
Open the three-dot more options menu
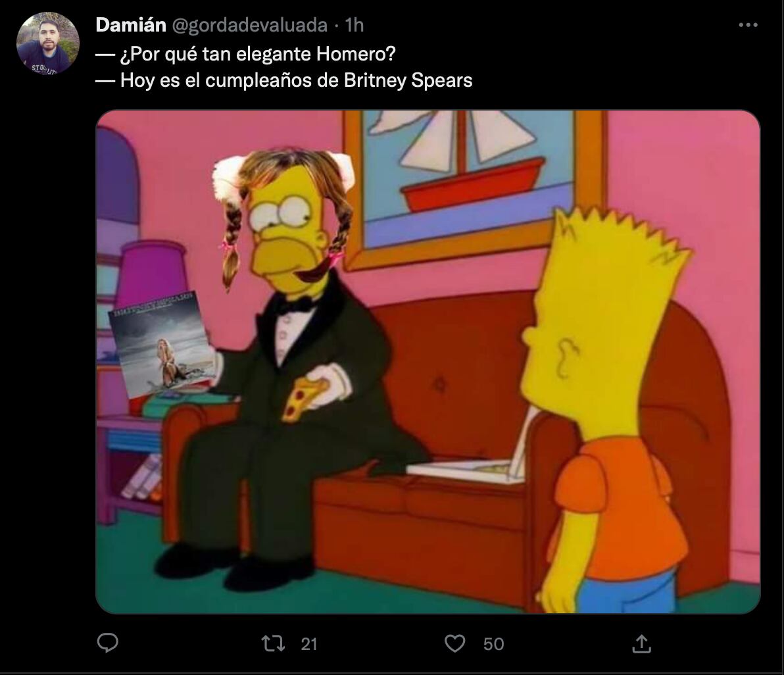(748, 24)
